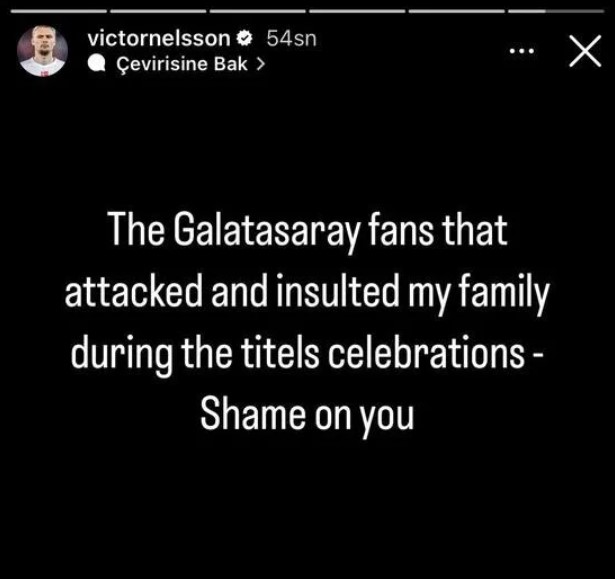Click the 54sn story timestamp
The image size is (615, 579).
291,38
